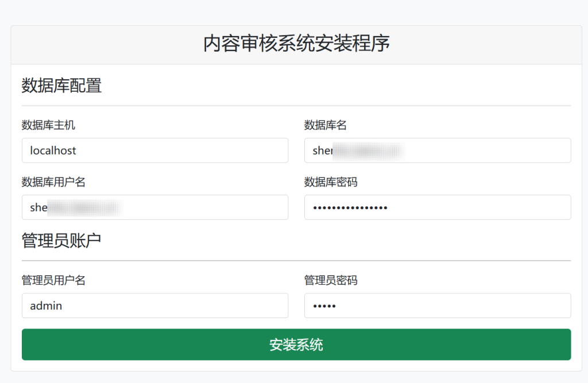Image resolution: width=588 pixels, height=383 pixels.
Task: Click the 数据库配置 section heading
Action: tap(61, 86)
